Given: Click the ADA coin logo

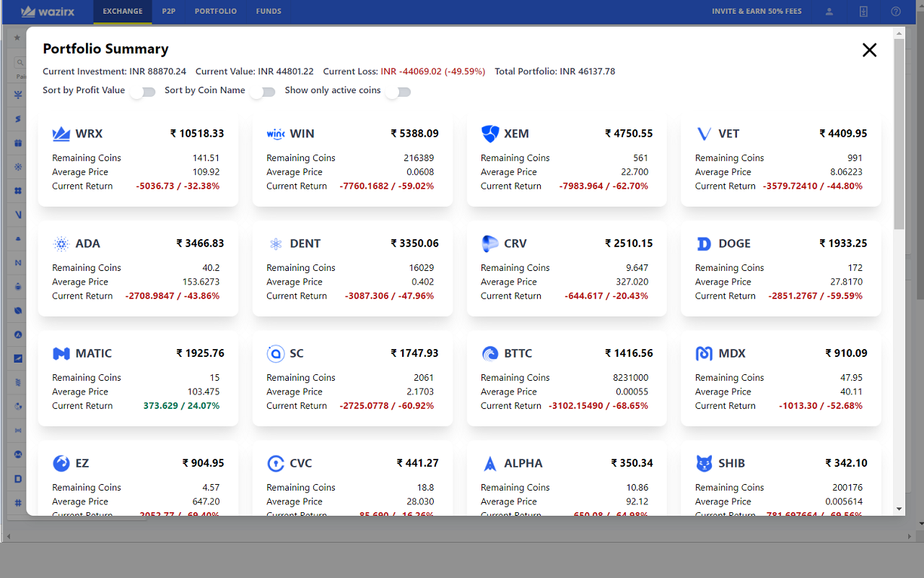Looking at the screenshot, I should pyautogui.click(x=61, y=243).
